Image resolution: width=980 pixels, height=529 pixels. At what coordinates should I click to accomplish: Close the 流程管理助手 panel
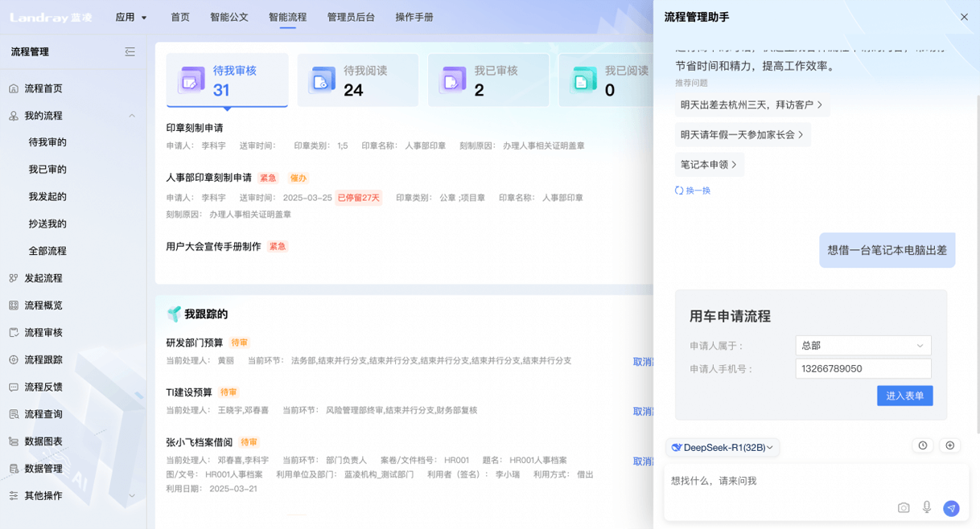point(964,17)
